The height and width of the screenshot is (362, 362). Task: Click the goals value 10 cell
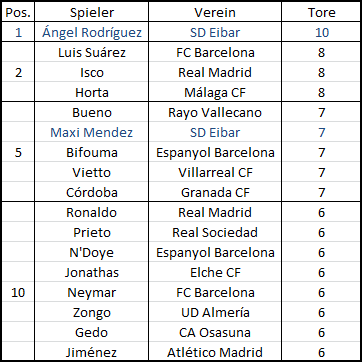point(321,32)
